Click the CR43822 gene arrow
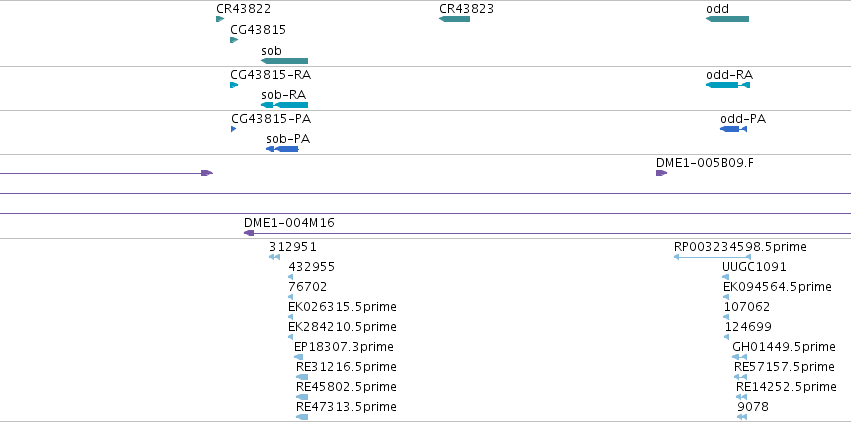851x422 pixels. [x=220, y=19]
